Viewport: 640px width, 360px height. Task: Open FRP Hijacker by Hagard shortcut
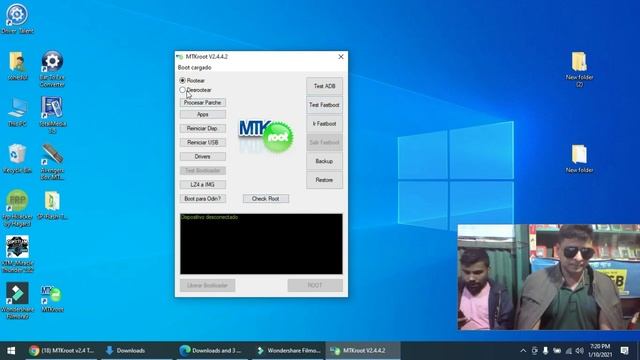click(x=17, y=208)
